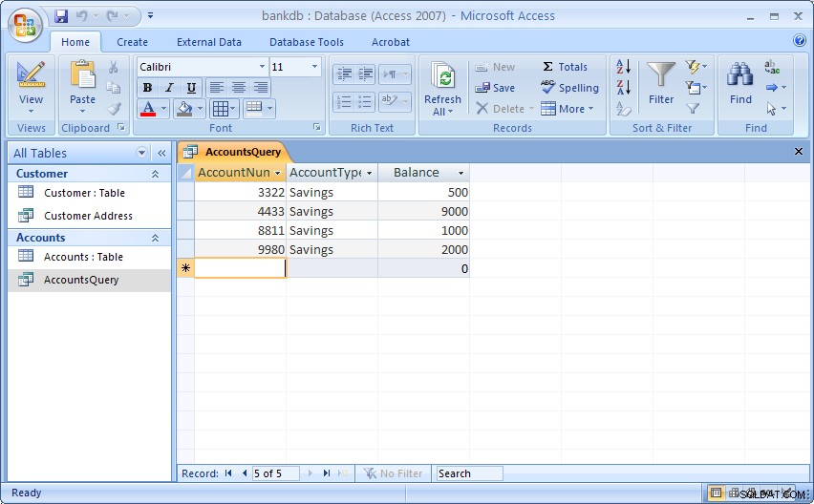Toggle Italic formatting
Image resolution: width=814 pixels, height=504 pixels.
coord(169,88)
